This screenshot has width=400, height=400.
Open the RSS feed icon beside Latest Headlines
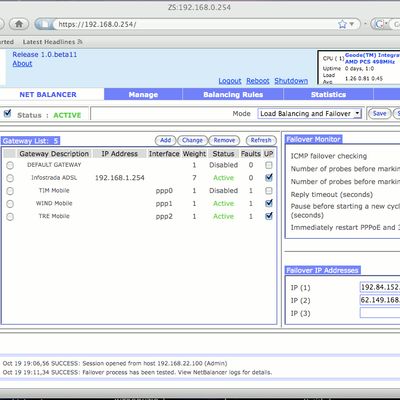pyautogui.click(x=80, y=42)
